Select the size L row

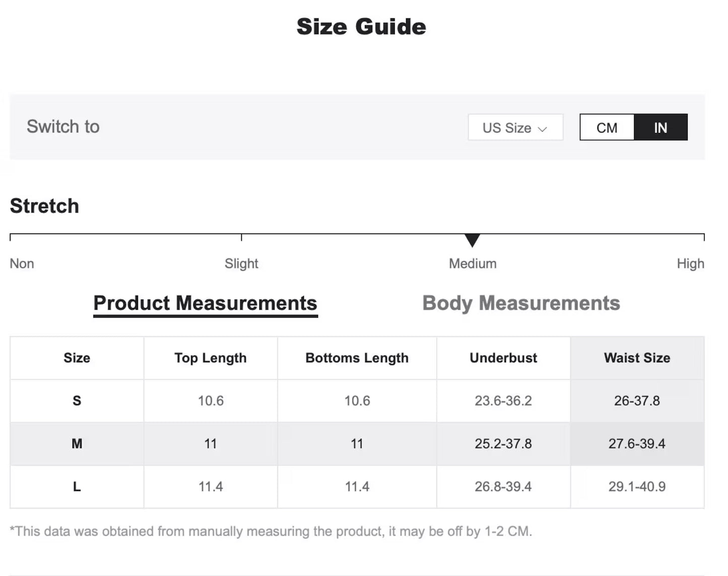click(77, 486)
